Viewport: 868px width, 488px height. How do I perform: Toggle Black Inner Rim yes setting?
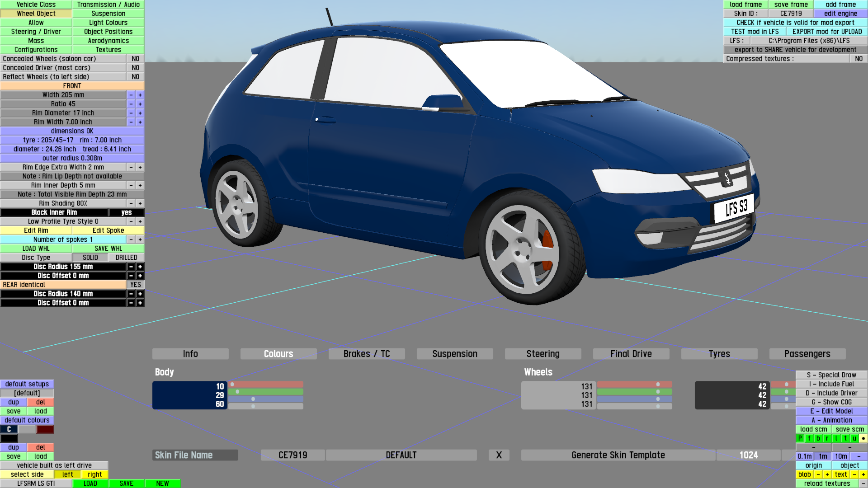(126, 212)
